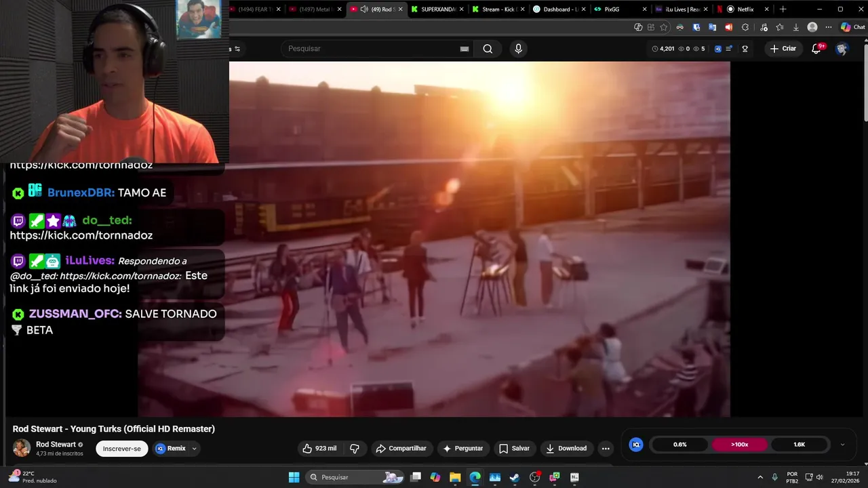Open Microsoft Edge from taskbar

475,477
